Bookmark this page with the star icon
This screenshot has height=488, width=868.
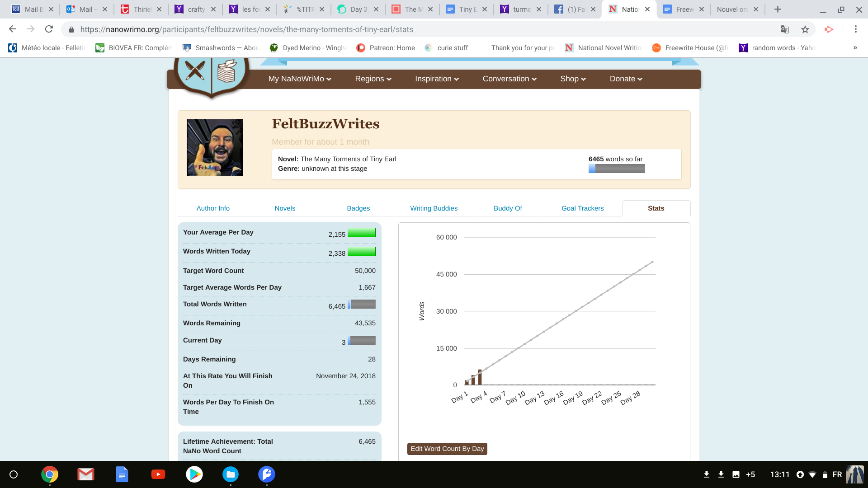click(805, 29)
